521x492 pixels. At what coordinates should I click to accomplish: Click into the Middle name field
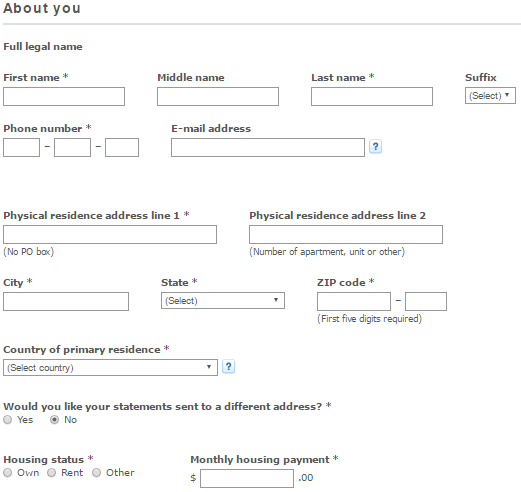pyautogui.click(x=218, y=97)
